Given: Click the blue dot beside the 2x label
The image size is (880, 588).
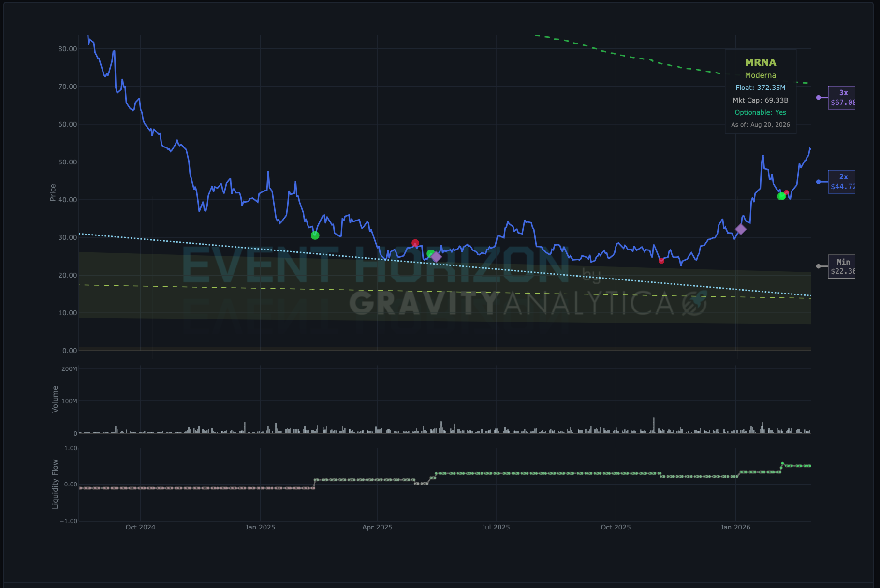Looking at the screenshot, I should click(x=818, y=182).
